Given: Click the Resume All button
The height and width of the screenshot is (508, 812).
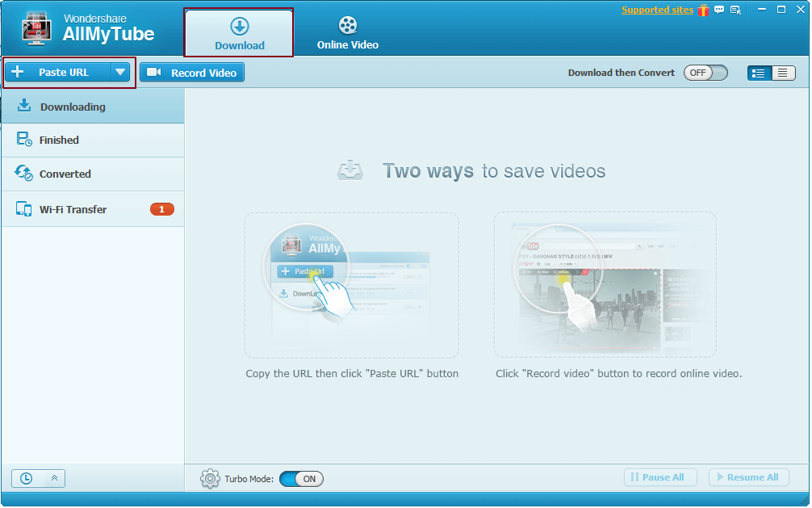Looking at the screenshot, I should pos(749,477).
